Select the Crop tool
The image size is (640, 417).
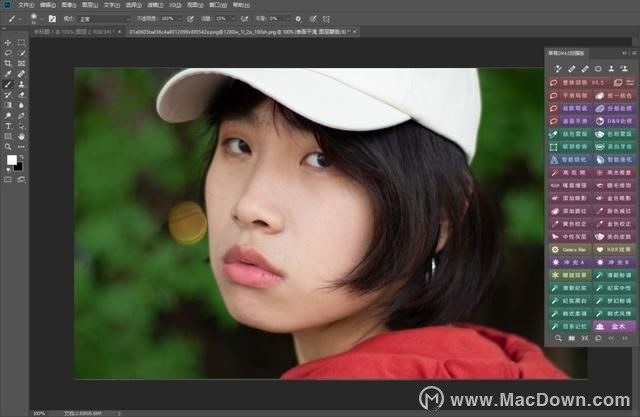point(8,63)
